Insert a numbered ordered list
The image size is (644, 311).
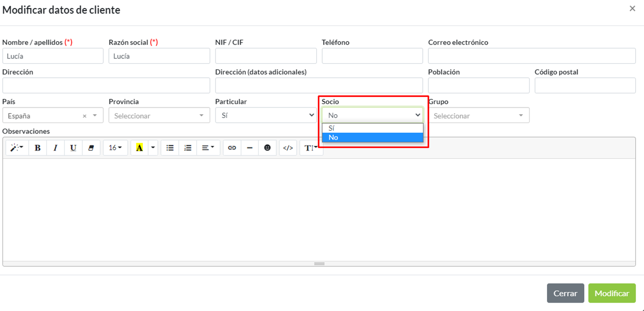[188, 148]
